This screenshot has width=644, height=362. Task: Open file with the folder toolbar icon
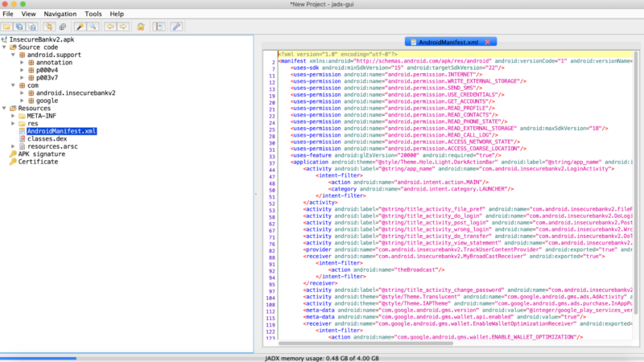[6, 27]
